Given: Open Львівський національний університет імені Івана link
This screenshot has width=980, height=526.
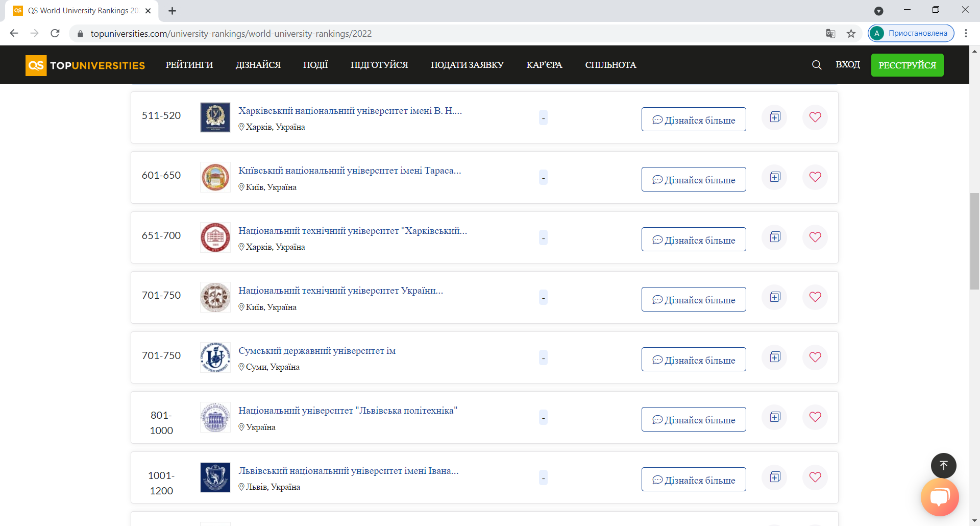Looking at the screenshot, I should [349, 471].
